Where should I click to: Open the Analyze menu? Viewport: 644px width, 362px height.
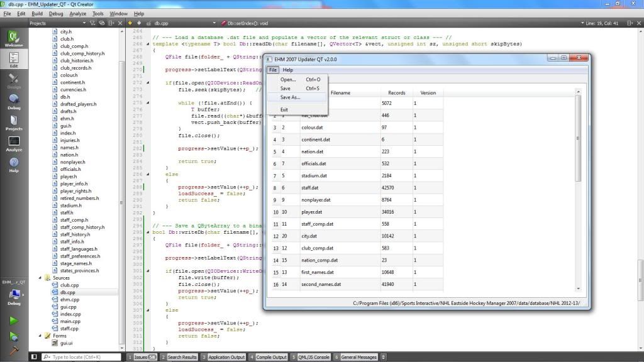click(x=77, y=14)
